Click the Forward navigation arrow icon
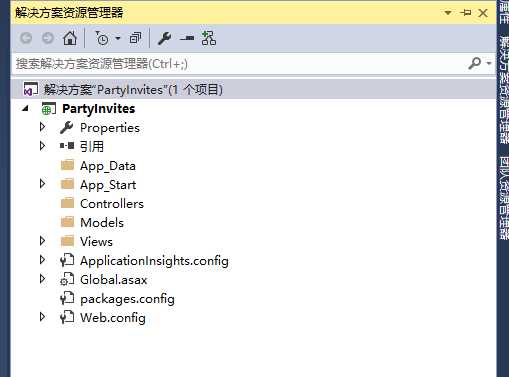509x377 pixels. [x=48, y=38]
